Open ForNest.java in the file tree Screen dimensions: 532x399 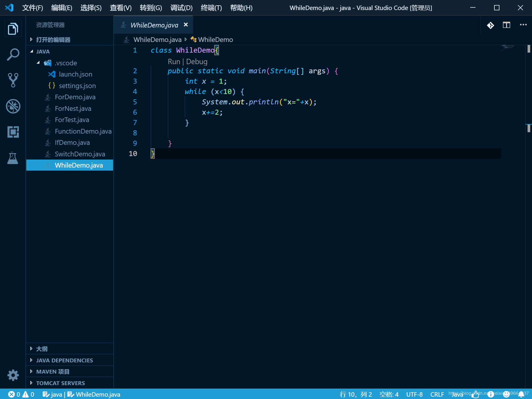73,108
